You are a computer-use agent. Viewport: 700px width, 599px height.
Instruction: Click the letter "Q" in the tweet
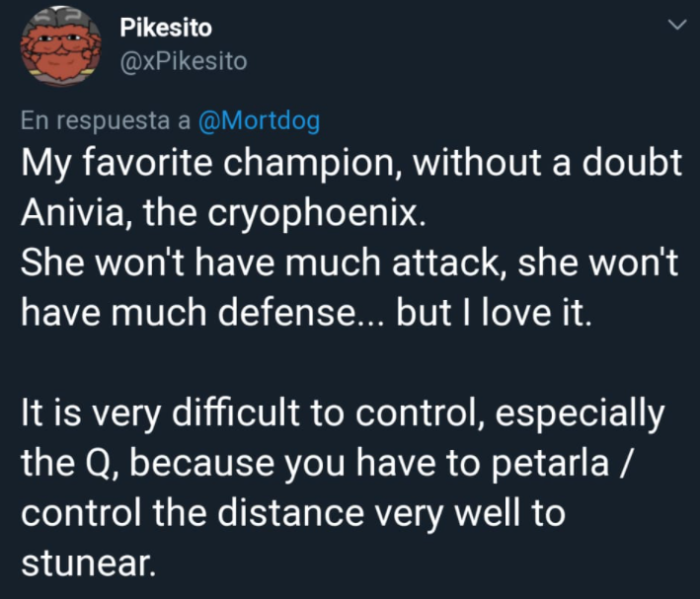pos(106,464)
